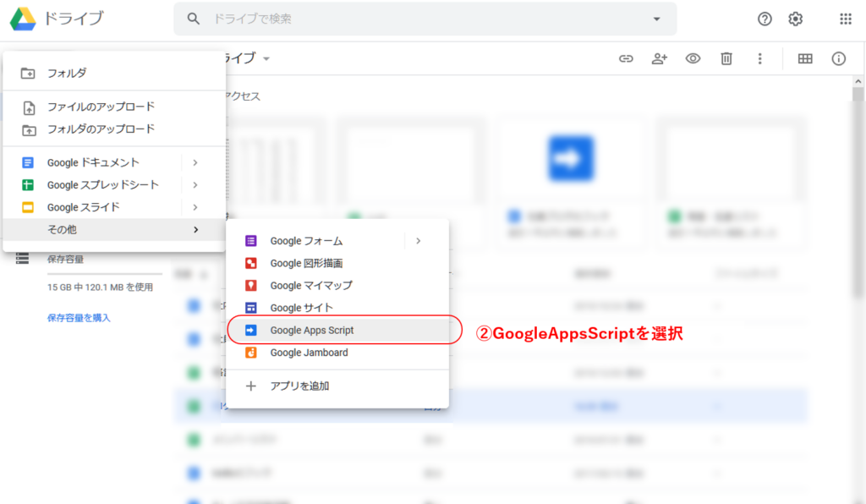Show file details with info icon
The image size is (866, 504).
838,58
